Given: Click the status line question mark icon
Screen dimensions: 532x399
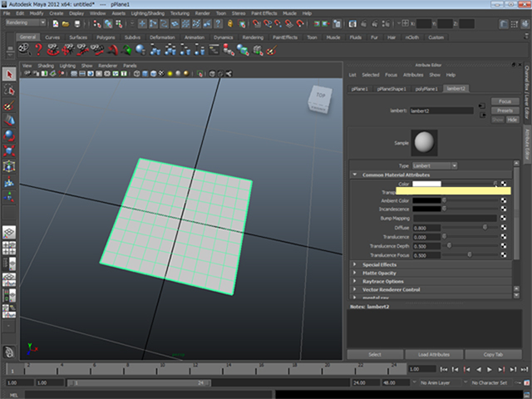Looking at the screenshot, I should tap(218, 24).
